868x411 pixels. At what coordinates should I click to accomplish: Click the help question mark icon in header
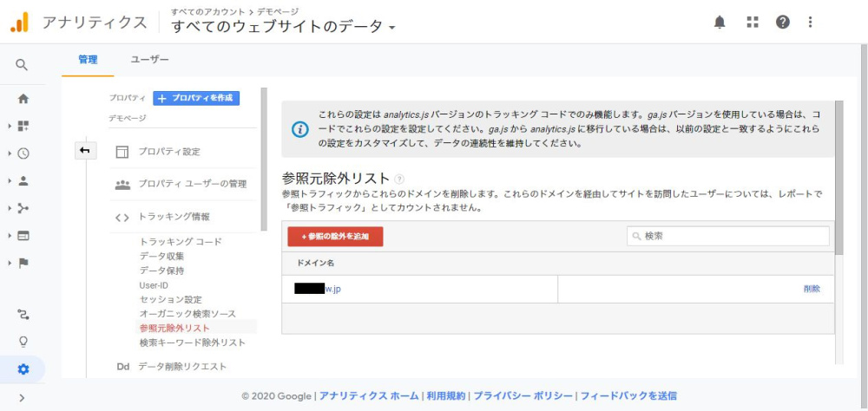pyautogui.click(x=783, y=23)
